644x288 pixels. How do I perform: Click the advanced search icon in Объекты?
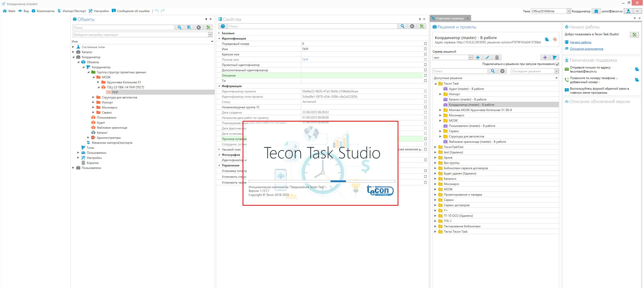[x=189, y=27]
